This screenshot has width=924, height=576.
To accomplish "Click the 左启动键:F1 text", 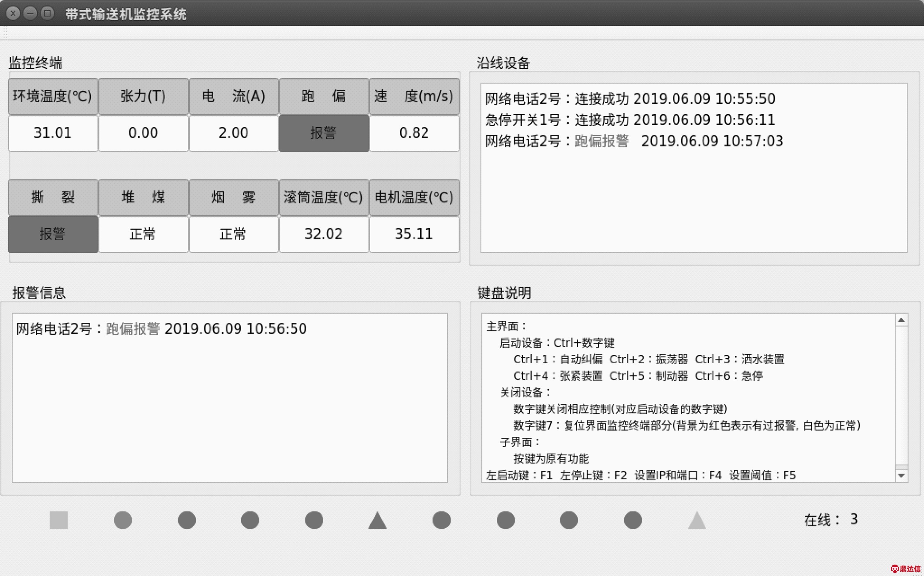I will [519, 476].
